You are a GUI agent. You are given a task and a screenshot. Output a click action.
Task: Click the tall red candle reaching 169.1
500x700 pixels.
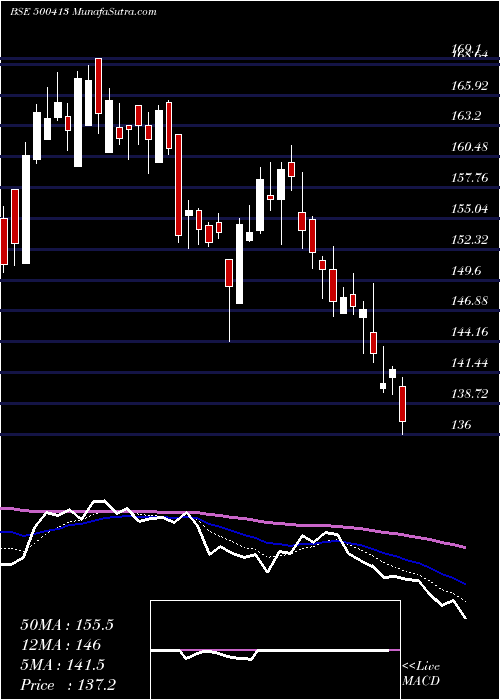tap(99, 86)
